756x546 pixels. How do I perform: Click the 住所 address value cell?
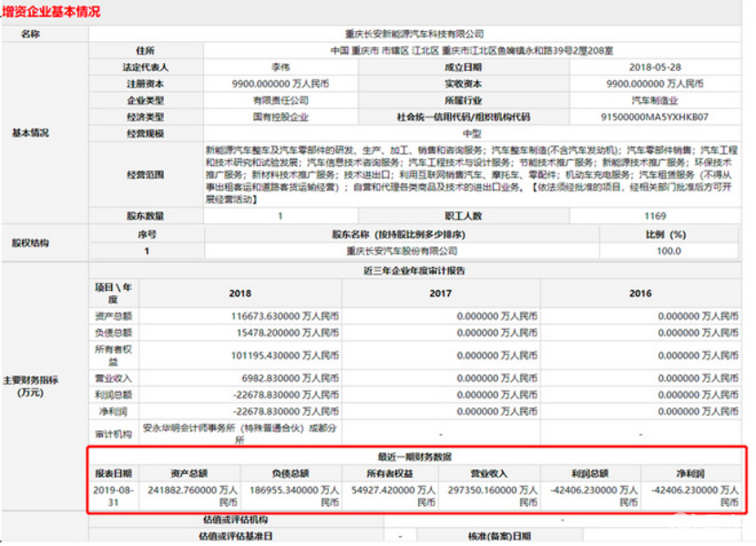(472, 51)
